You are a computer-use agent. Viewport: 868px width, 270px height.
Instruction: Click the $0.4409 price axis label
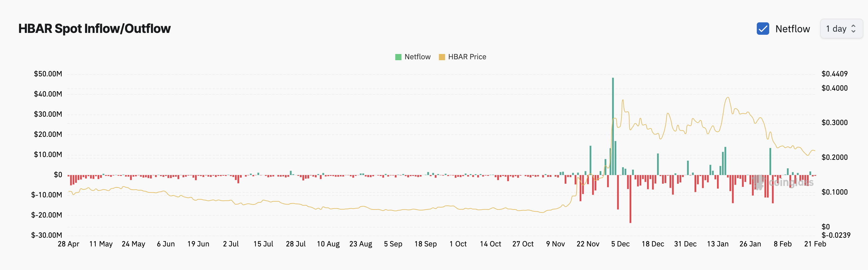(834, 74)
